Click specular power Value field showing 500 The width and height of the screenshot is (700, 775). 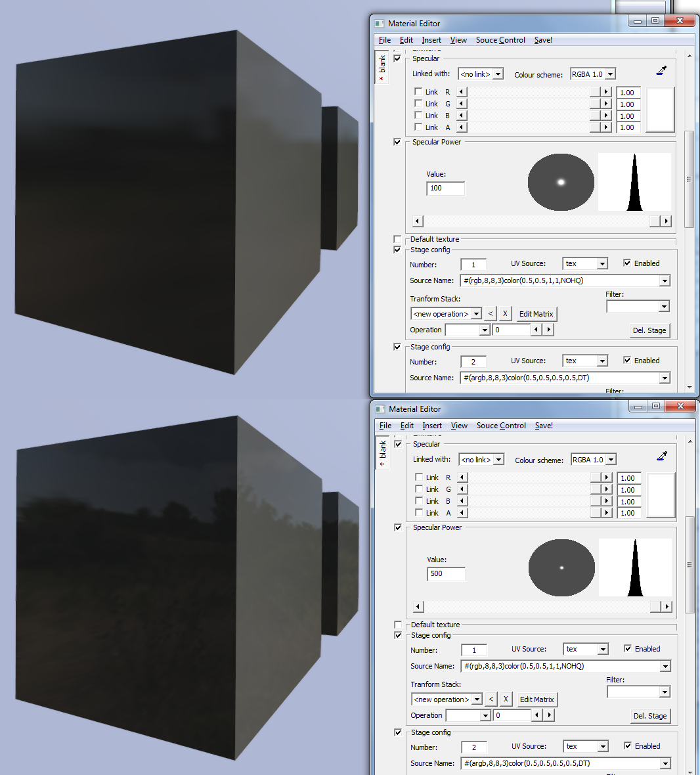click(446, 574)
